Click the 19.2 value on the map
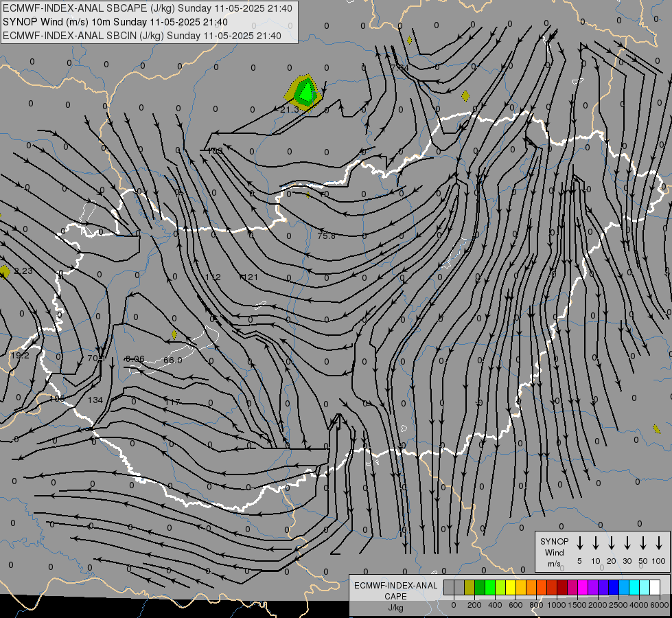The height and width of the screenshot is (618, 672). [x=20, y=356]
